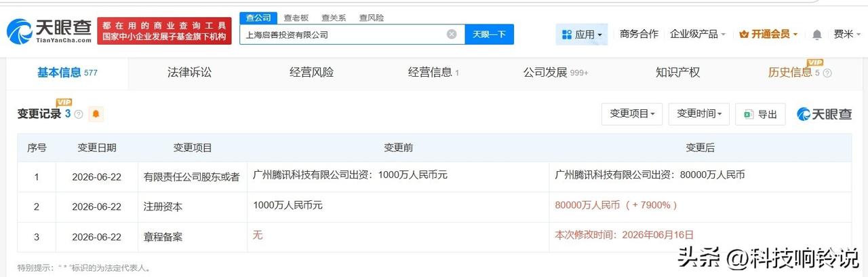The height and width of the screenshot is (277, 868).
Task: Clear the search box with the X icon
Action: 452,34
